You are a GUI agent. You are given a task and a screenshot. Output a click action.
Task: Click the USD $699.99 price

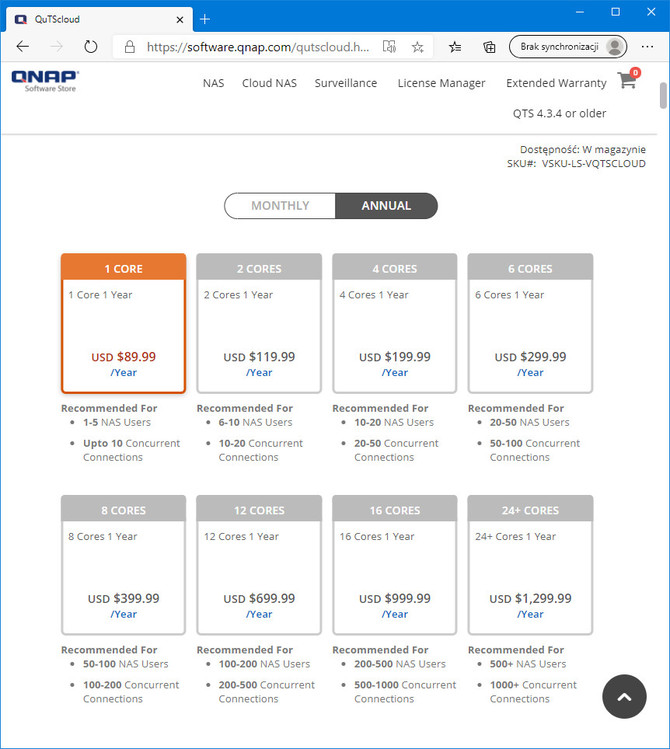coord(259,599)
